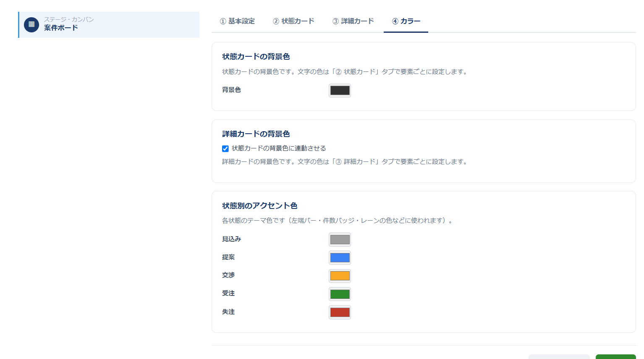Switch to the ① 基本設定 tab

pyautogui.click(x=237, y=21)
